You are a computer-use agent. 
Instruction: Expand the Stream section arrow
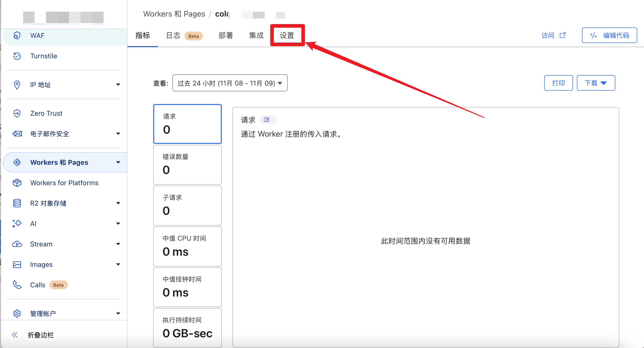coord(118,244)
